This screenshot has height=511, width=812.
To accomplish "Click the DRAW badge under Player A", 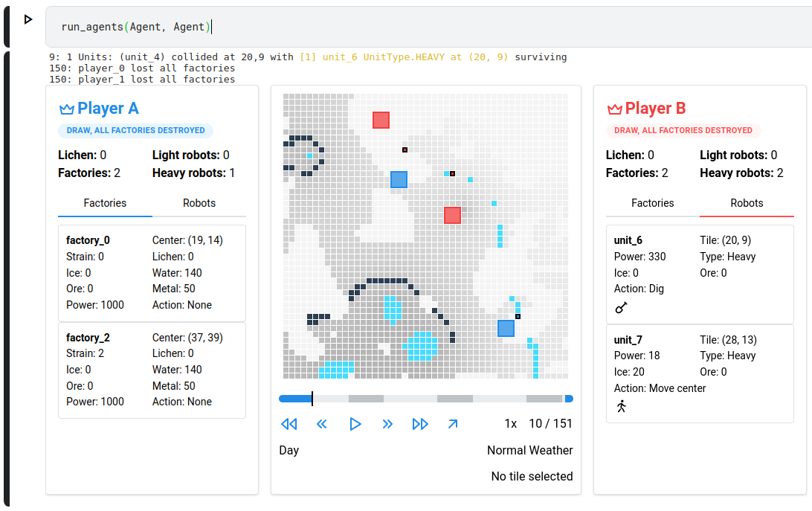I will click(135, 130).
